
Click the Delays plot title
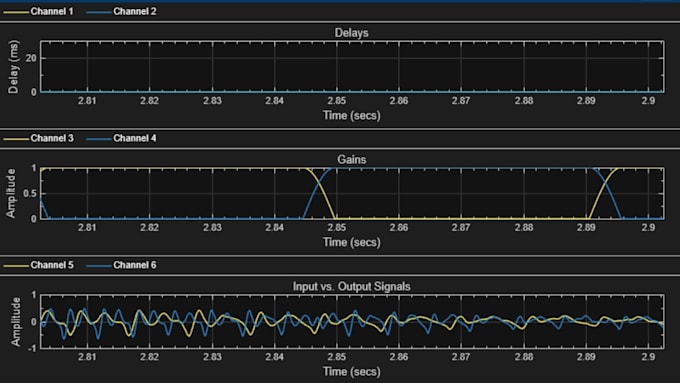point(351,33)
